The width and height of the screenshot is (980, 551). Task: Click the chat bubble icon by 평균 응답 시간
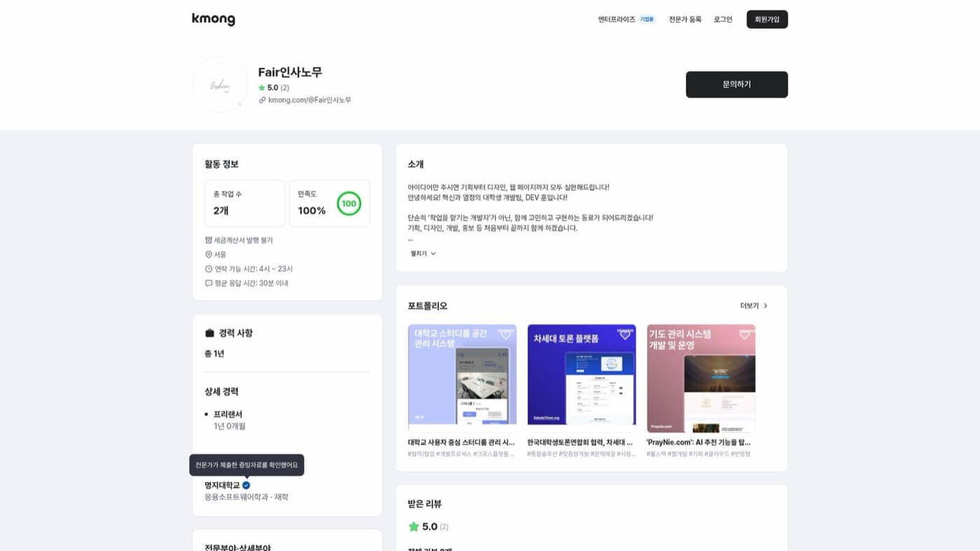point(209,284)
